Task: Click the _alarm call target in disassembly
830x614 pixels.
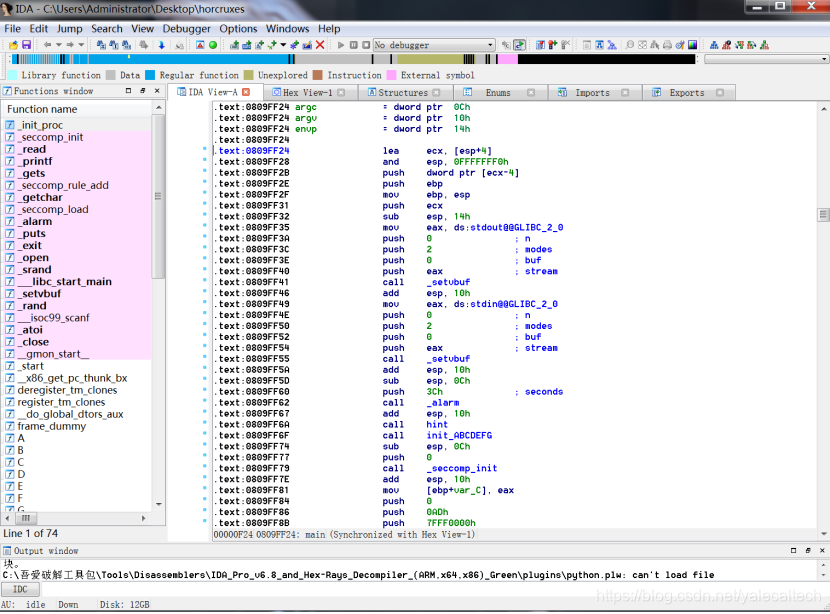Action: tap(443, 403)
